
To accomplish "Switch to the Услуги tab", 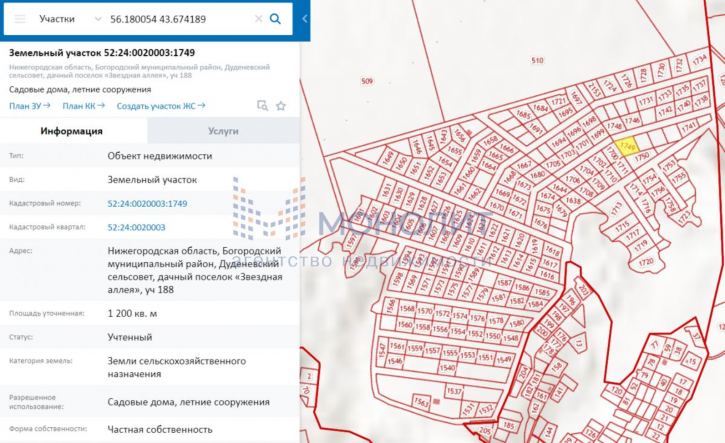I will [x=223, y=131].
